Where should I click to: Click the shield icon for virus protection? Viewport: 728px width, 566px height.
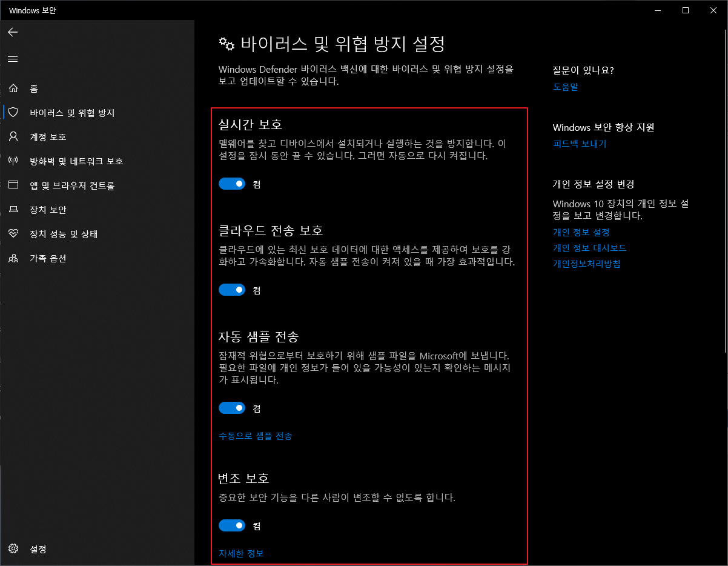[13, 113]
